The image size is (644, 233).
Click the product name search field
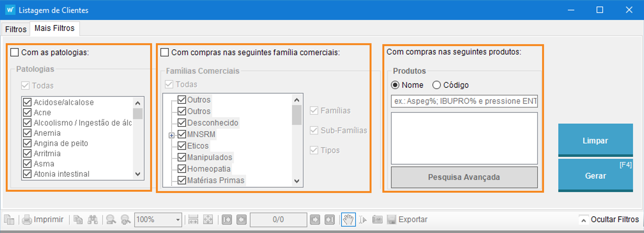tap(464, 101)
